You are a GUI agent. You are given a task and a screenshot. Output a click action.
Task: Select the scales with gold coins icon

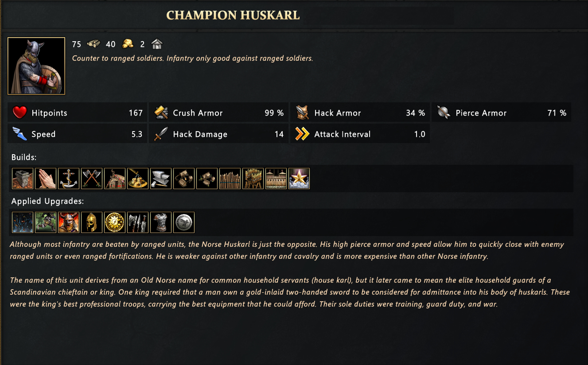(x=138, y=179)
